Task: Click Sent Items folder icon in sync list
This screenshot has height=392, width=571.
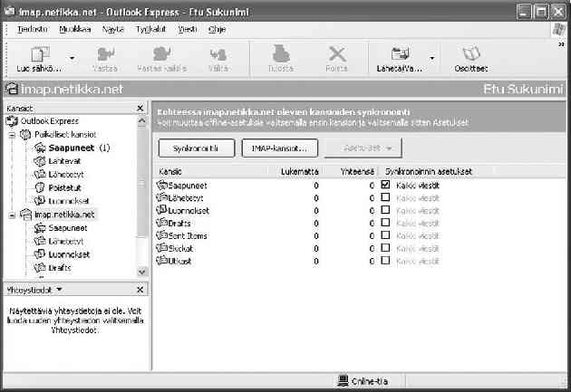Action: point(161,235)
